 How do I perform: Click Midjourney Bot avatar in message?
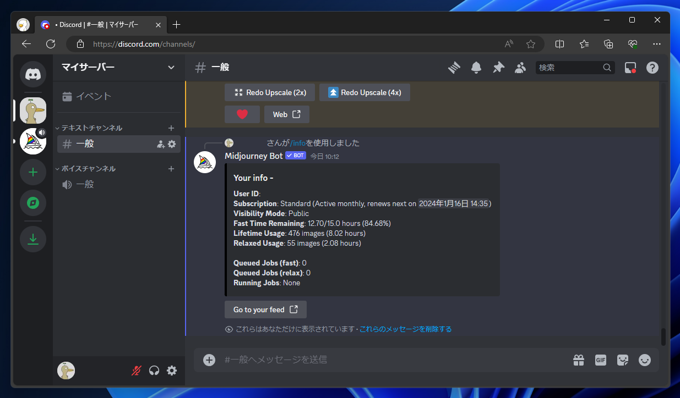pyautogui.click(x=205, y=162)
